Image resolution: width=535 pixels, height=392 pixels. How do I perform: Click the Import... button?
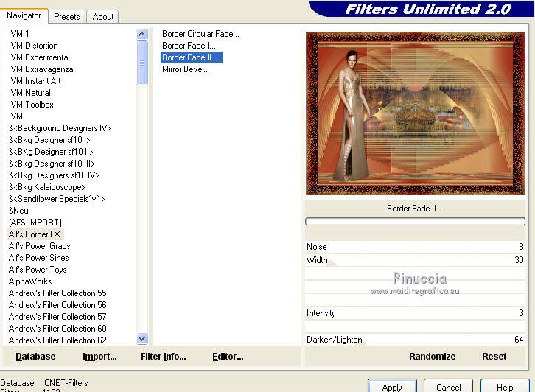99,357
